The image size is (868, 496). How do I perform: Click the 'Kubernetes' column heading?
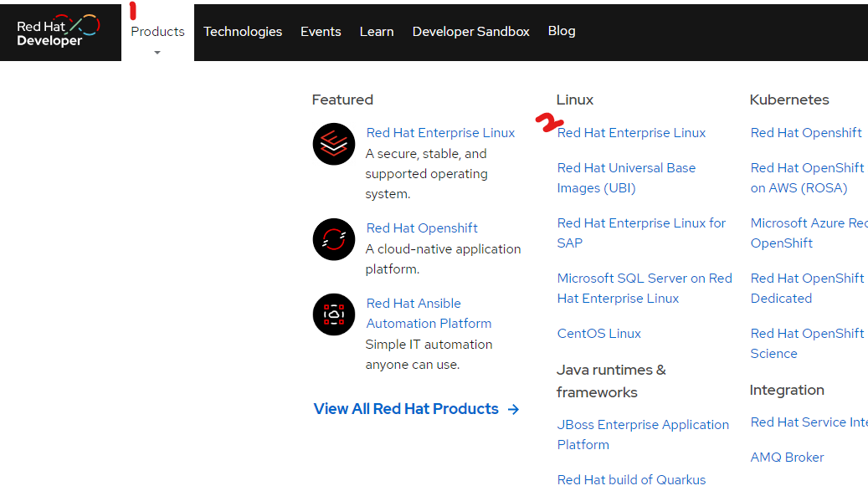point(789,100)
